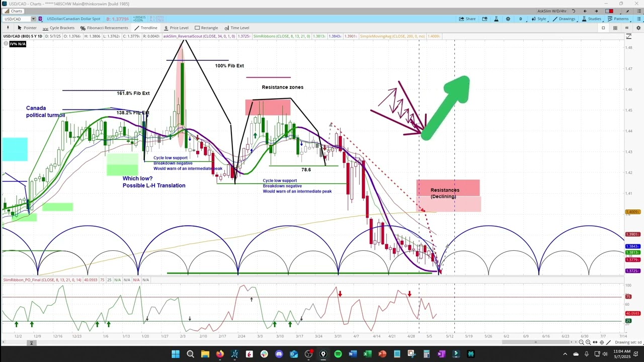Click the price axis scale icon
Image resolution: width=644 pixels, height=362 pixels.
pos(629,36)
